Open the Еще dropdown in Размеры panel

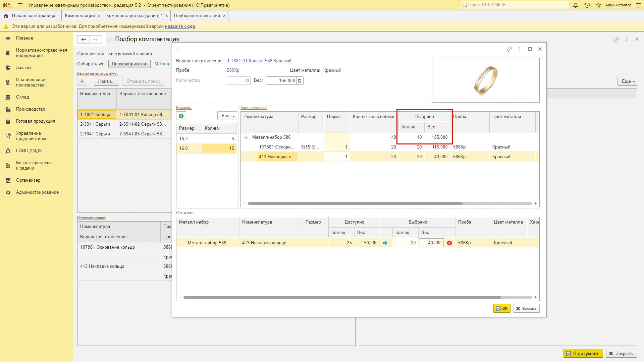(227, 116)
